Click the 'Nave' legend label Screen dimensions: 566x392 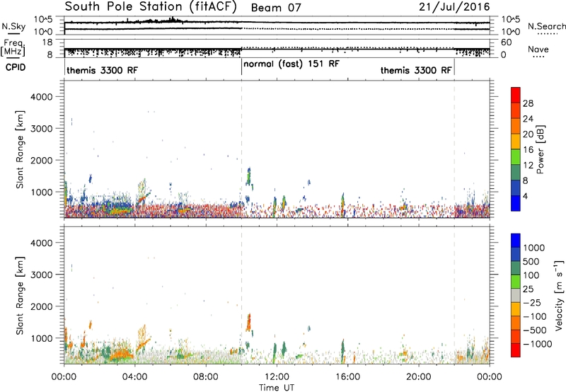pyautogui.click(x=538, y=49)
